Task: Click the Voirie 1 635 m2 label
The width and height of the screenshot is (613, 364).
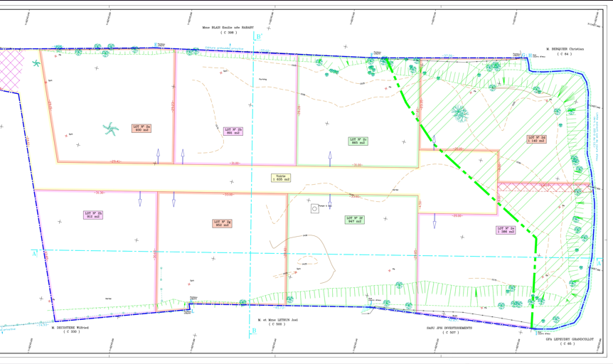Action: tap(281, 178)
